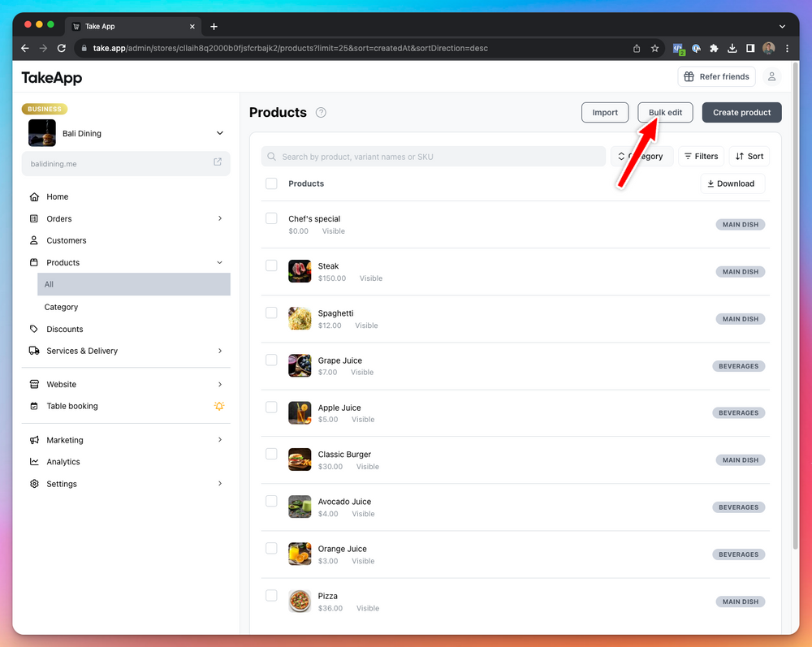Open the browser extensions puzzle icon

tap(714, 48)
